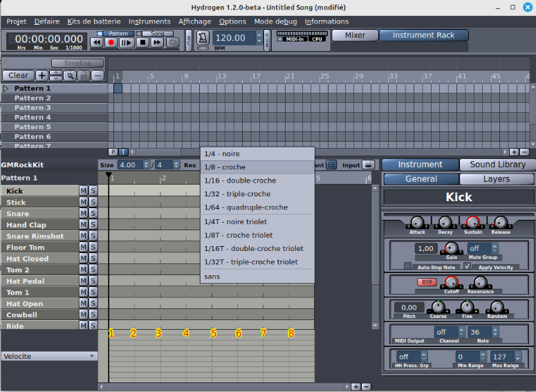Click the Instrument Rack button

coord(423,35)
